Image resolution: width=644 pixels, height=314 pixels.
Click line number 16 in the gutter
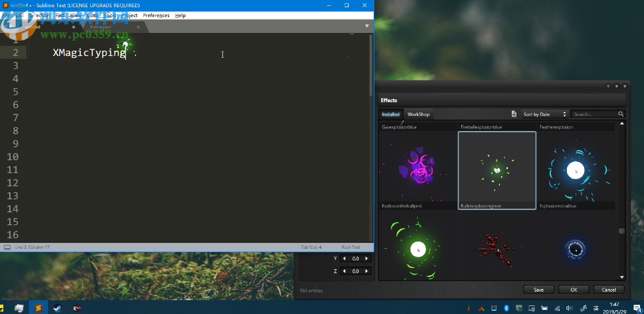12,235
